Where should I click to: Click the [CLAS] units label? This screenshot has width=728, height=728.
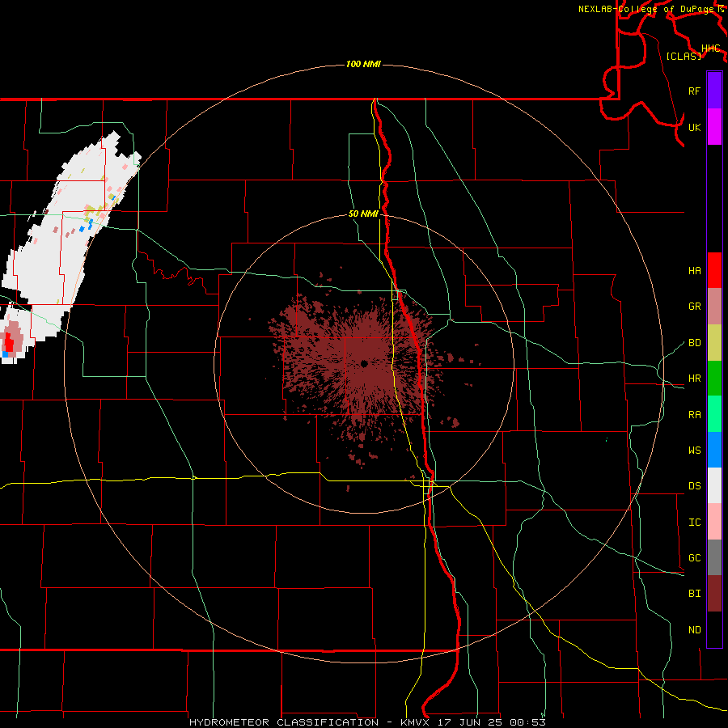point(684,56)
